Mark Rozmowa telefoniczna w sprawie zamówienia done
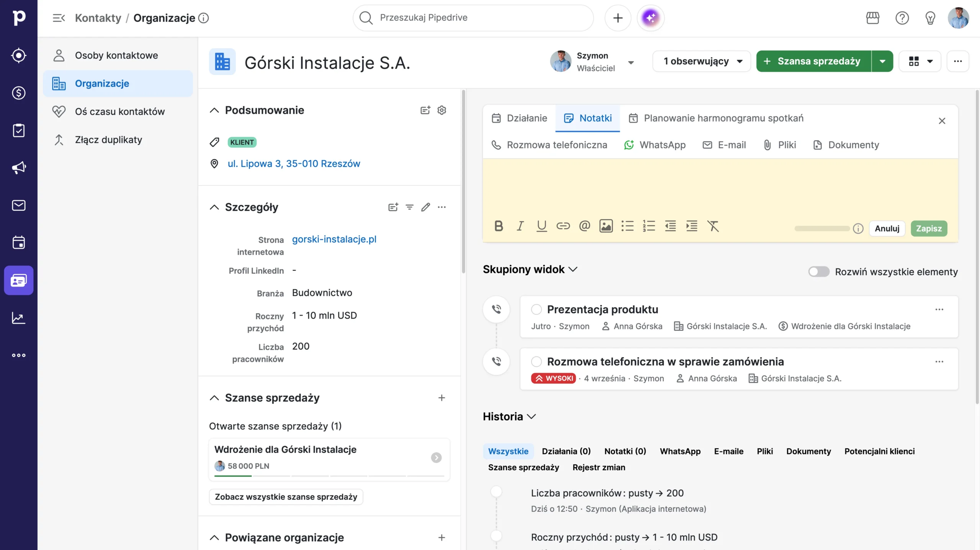The image size is (980, 550). coord(536,361)
